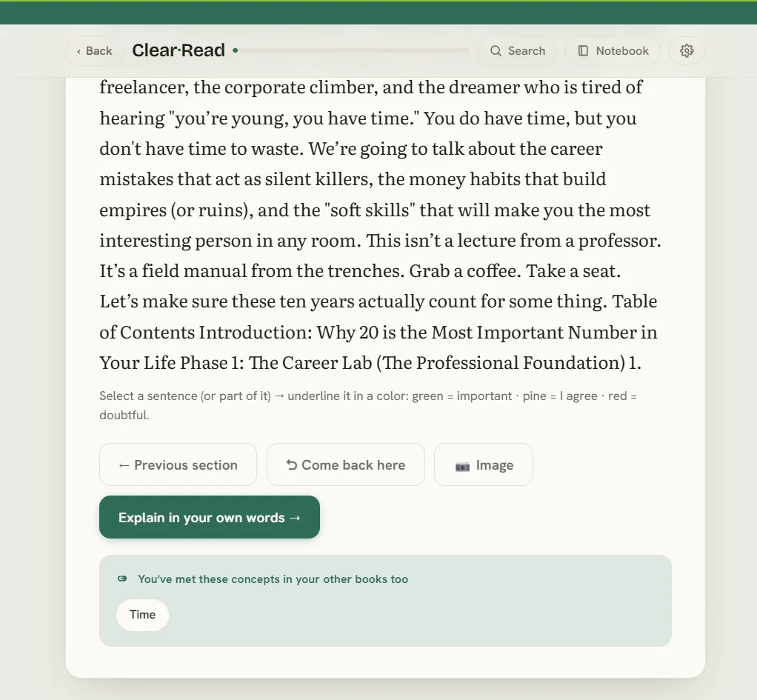Mark spot with Come back here

346,464
